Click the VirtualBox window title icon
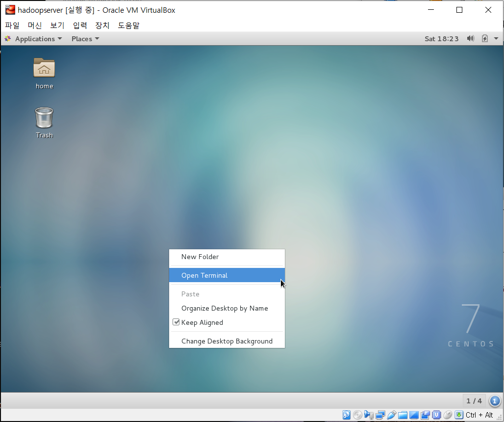The image size is (504, 422). [10, 10]
